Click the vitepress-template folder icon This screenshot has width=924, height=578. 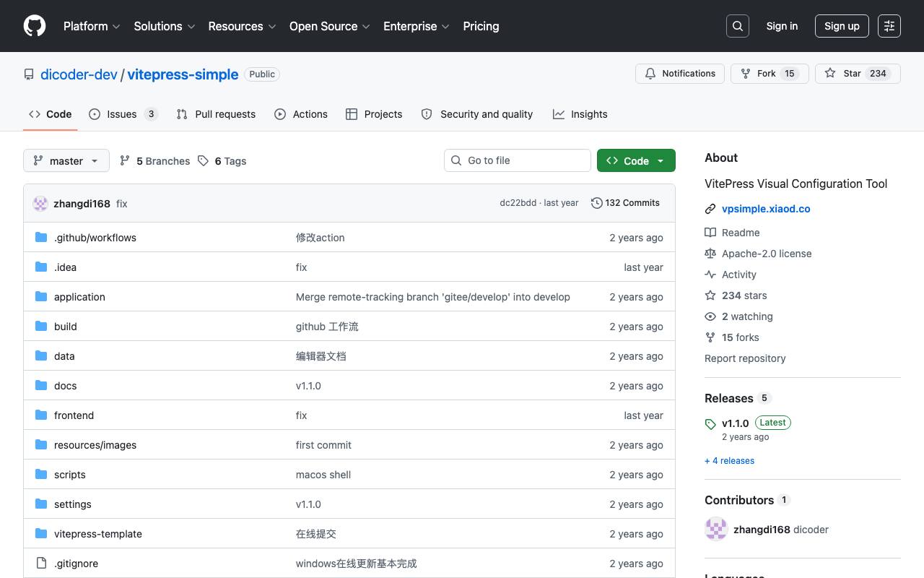[x=41, y=533]
